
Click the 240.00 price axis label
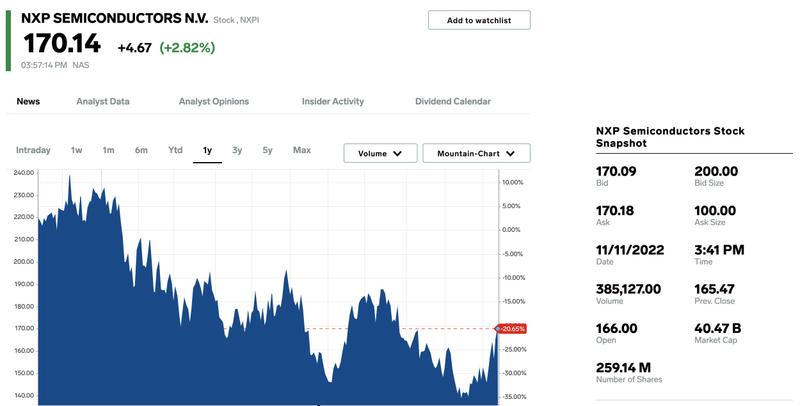[x=23, y=173]
